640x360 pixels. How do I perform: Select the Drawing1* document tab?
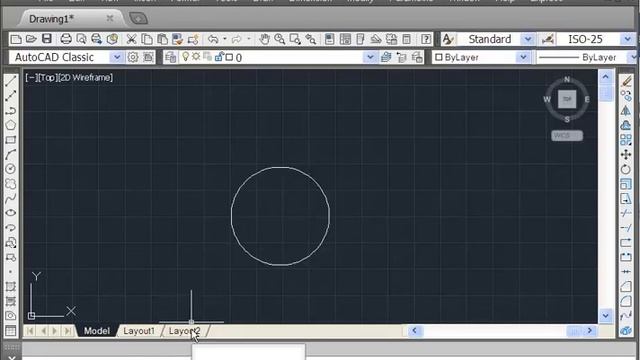(51, 19)
